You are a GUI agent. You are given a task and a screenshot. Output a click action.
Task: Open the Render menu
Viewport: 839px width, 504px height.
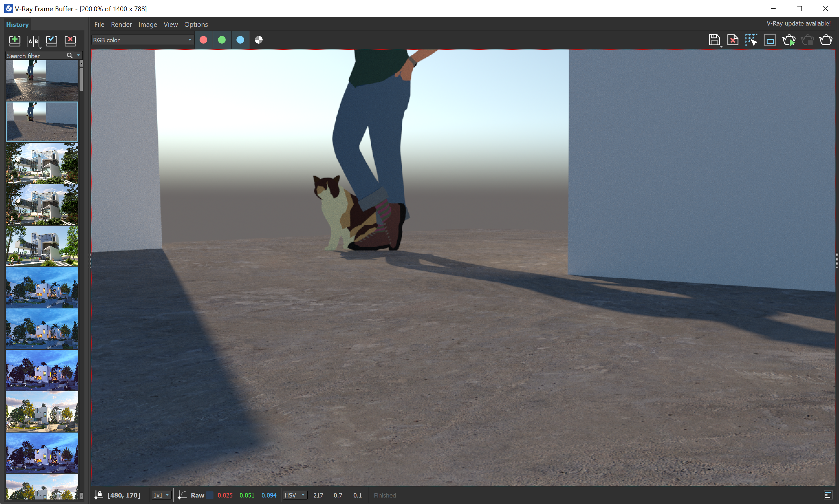121,25
